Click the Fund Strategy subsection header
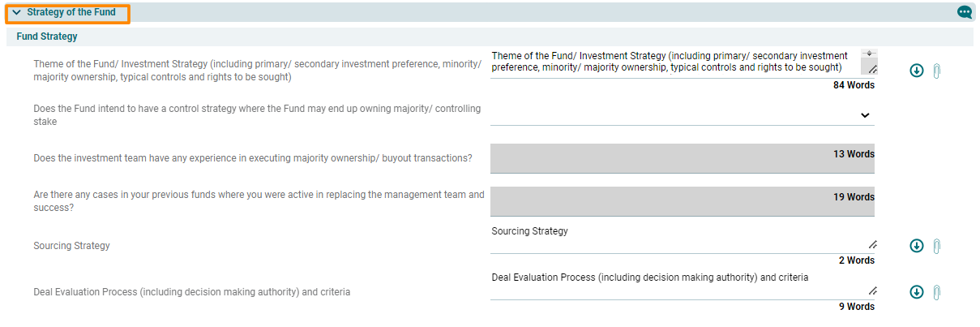Viewport: 980px width, 327px height. pyautogui.click(x=47, y=37)
